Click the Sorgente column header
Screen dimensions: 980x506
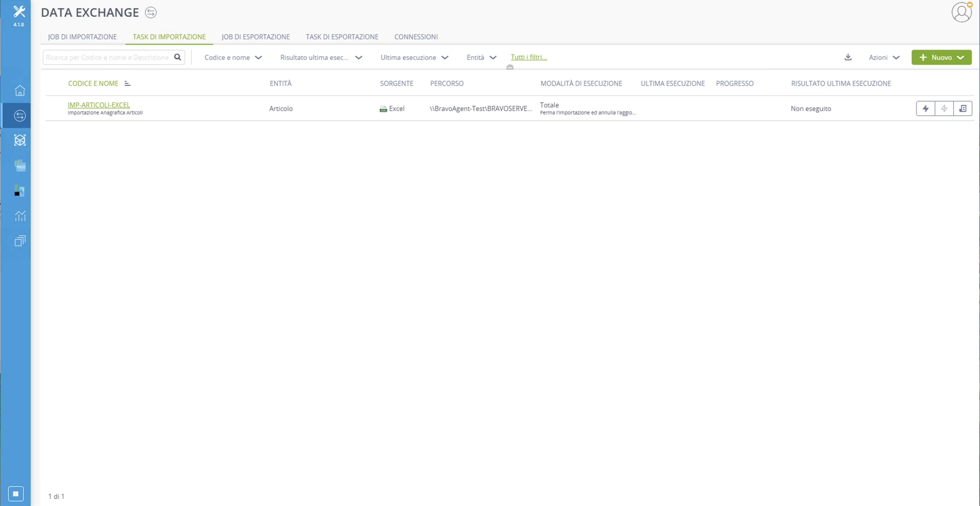click(x=396, y=83)
